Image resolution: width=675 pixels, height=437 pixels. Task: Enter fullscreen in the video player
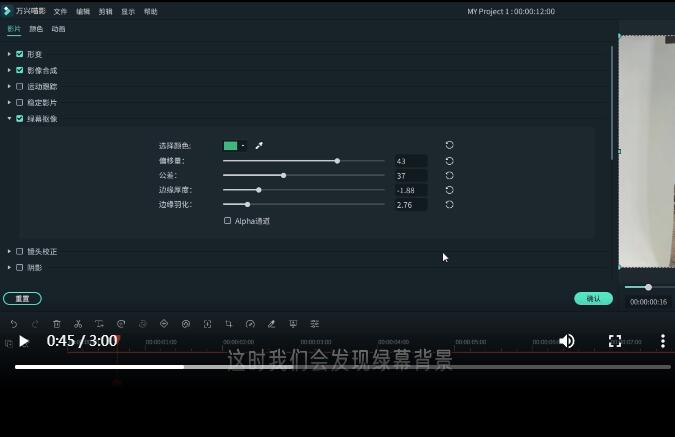(615, 341)
